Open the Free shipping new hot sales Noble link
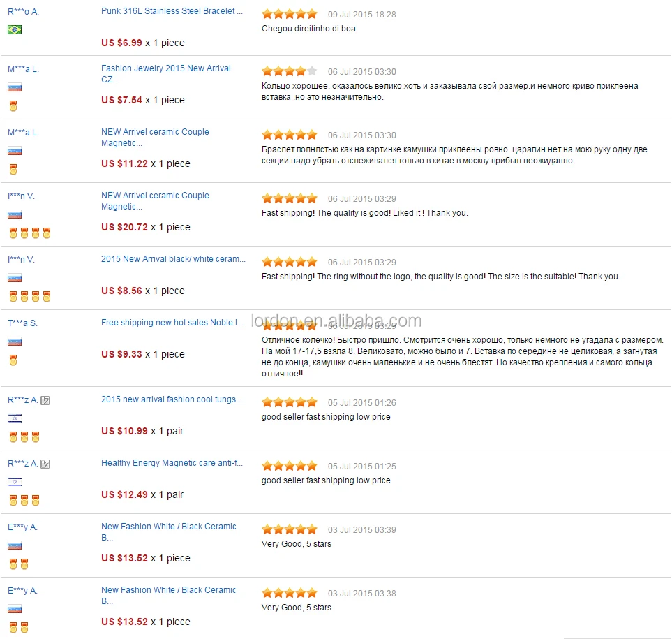This screenshot has height=639, width=672. 172,323
